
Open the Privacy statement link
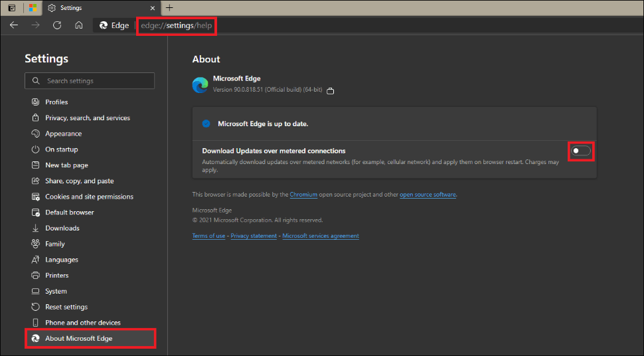pyautogui.click(x=254, y=236)
